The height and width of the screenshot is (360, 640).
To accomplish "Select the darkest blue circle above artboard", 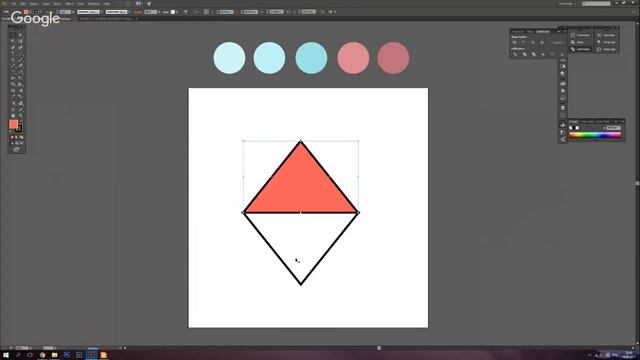I will pos(311,58).
